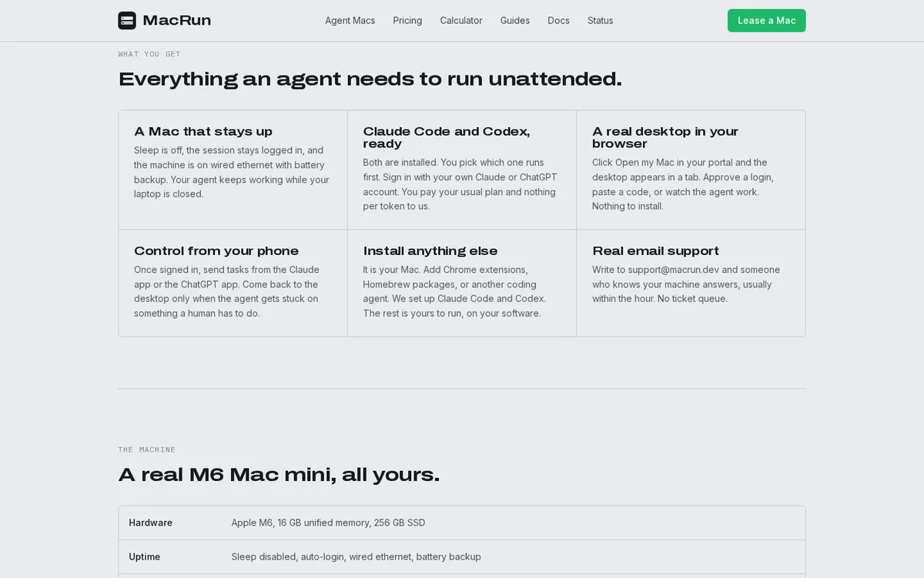Image resolution: width=924 pixels, height=578 pixels.
Task: Select Guides in the navigation bar
Action: tap(515, 21)
